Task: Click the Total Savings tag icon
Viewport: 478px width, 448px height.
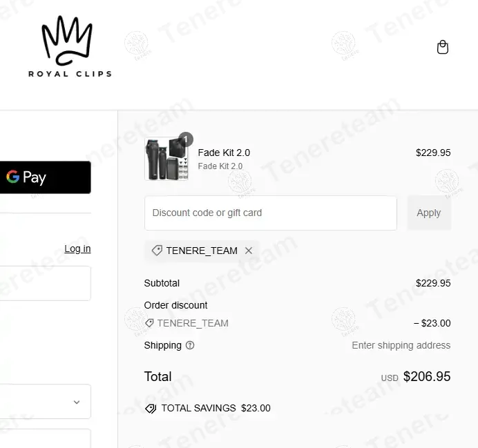Action: [x=151, y=409]
